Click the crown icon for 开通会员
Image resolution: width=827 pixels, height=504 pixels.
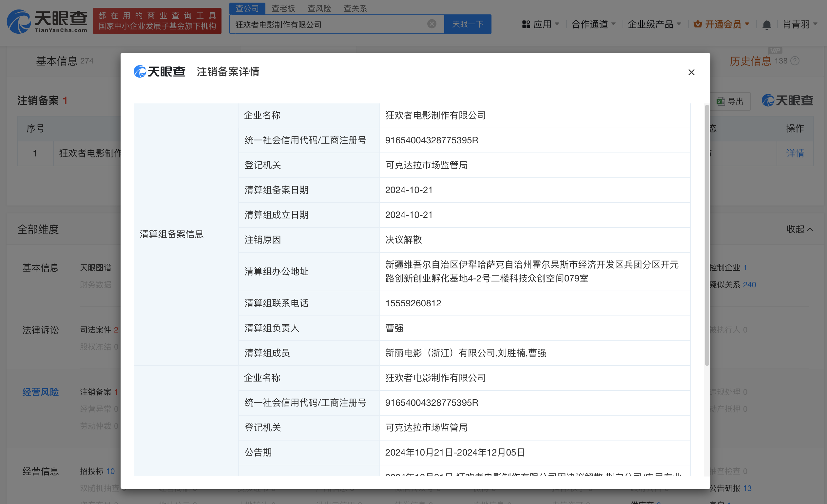(698, 24)
